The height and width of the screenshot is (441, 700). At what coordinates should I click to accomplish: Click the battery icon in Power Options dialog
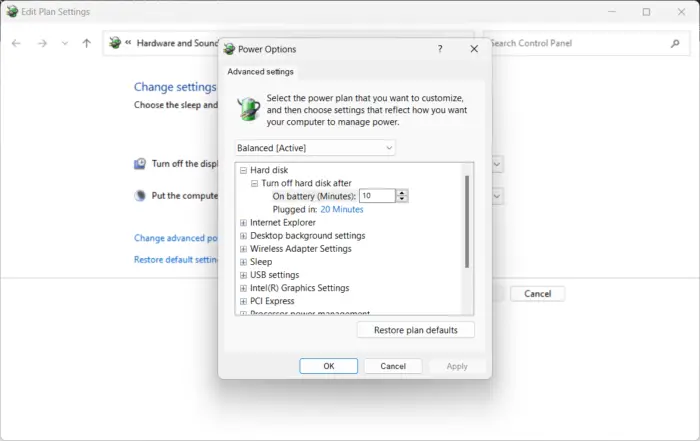249,108
